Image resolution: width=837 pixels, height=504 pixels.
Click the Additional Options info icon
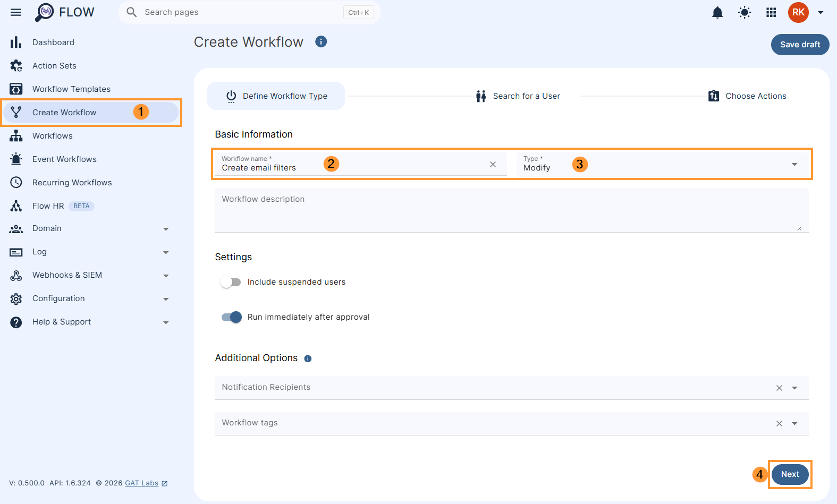click(308, 358)
